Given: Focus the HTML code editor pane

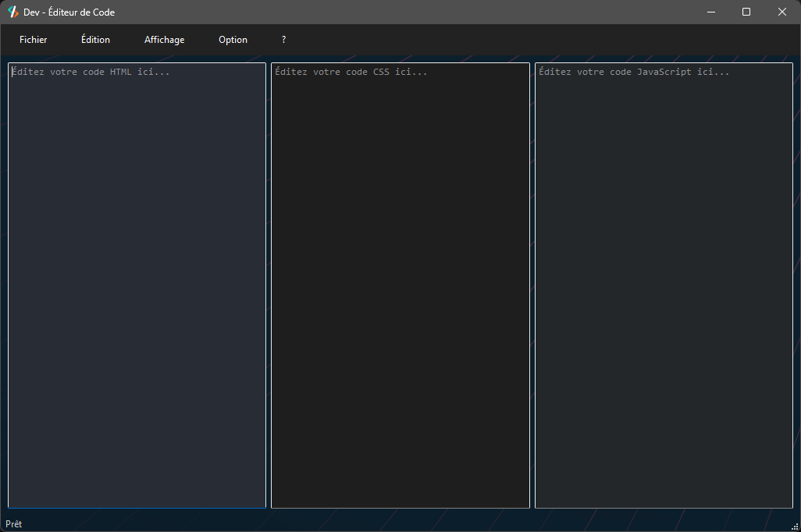Looking at the screenshot, I should [x=137, y=289].
